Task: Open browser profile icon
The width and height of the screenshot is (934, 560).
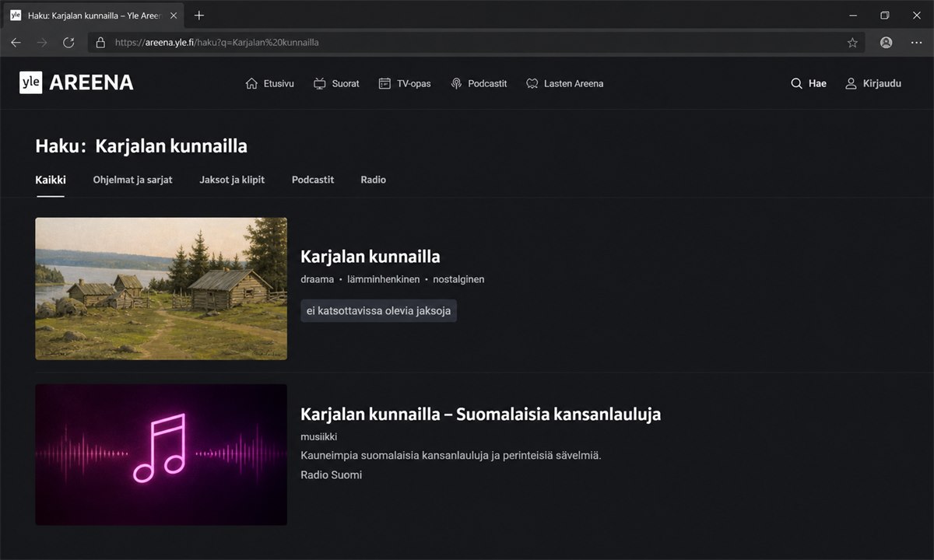Action: tap(886, 43)
